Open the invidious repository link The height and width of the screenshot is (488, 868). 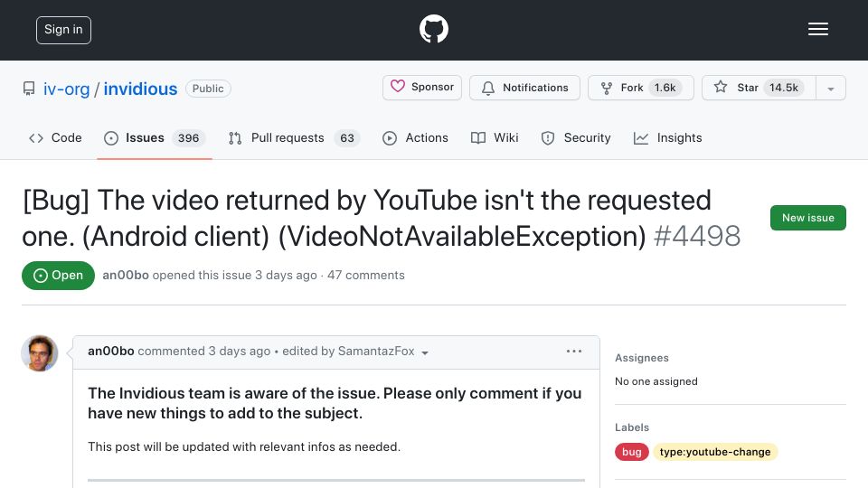(x=141, y=89)
